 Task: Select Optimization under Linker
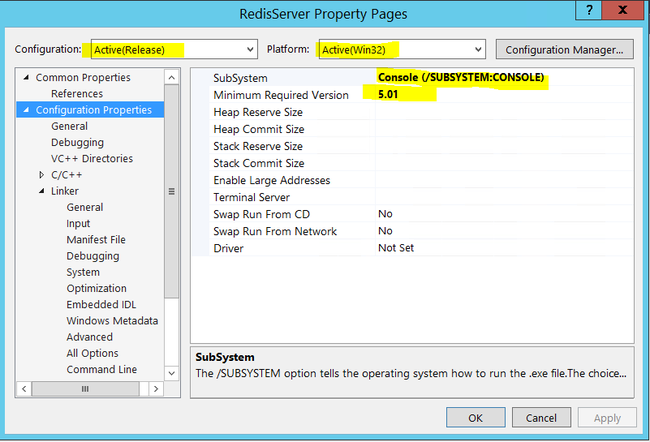click(97, 288)
